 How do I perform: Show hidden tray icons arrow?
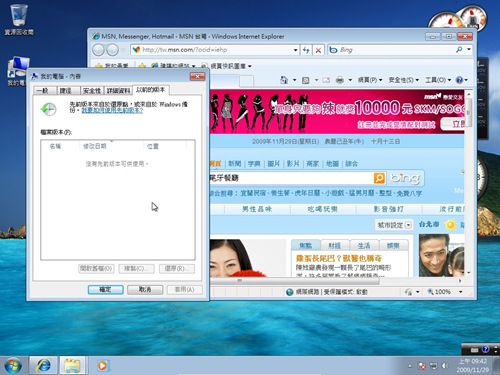pyautogui.click(x=410, y=366)
